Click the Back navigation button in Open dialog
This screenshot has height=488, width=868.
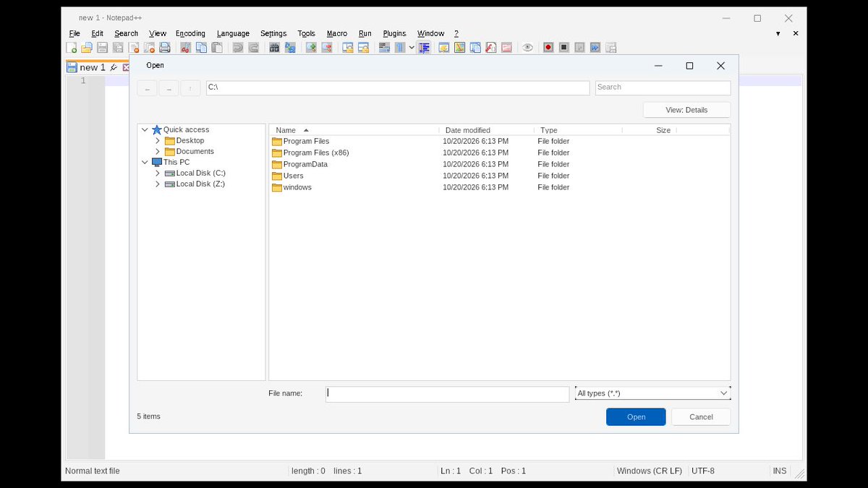coord(147,88)
